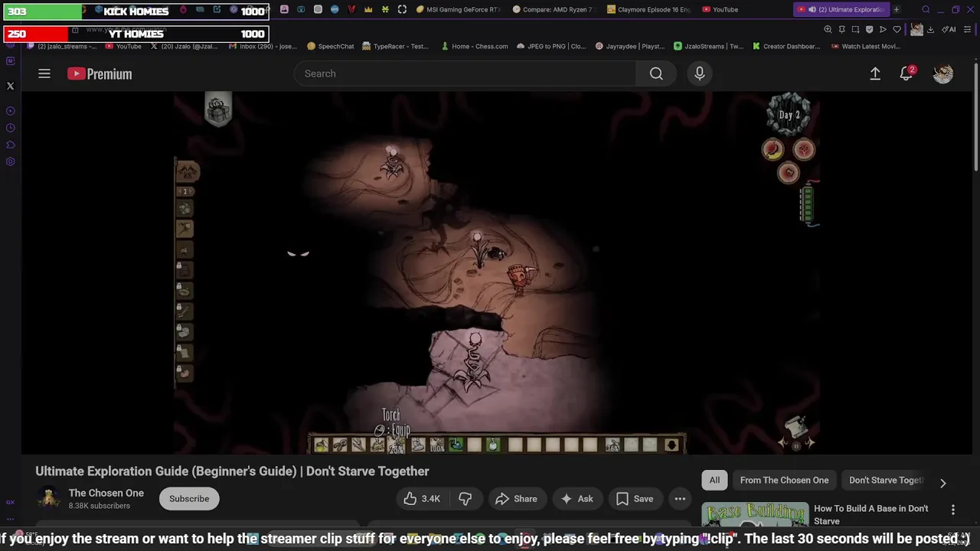The width and height of the screenshot is (980, 551).
Task: Open the notifications bell
Action: [x=906, y=73]
